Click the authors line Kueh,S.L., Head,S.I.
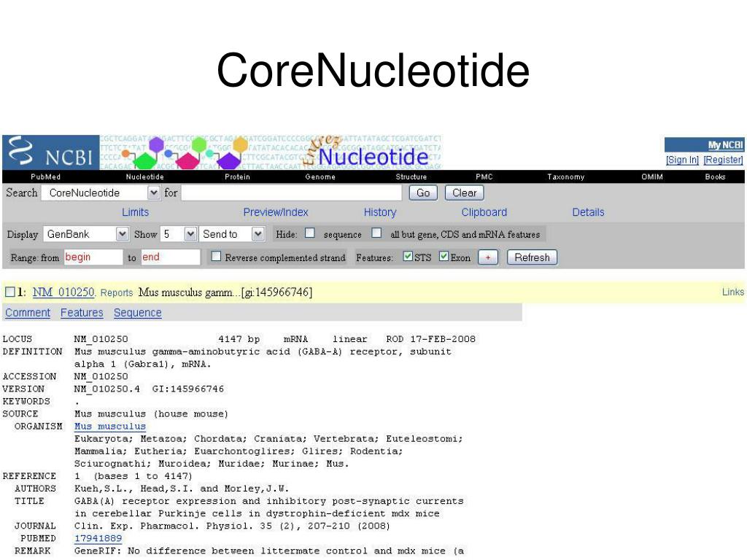This screenshot has width=747, height=560. [x=182, y=489]
